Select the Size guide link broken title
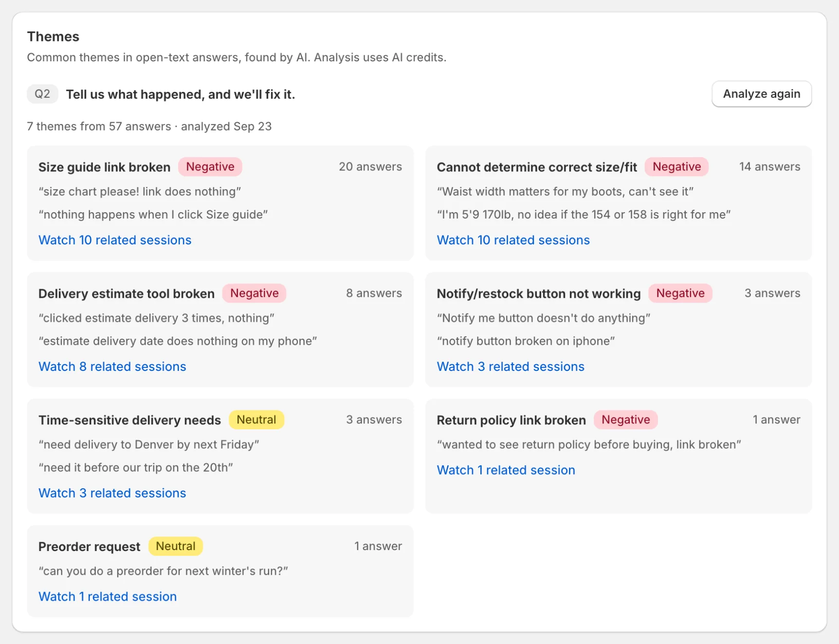This screenshot has height=644, width=839. click(x=105, y=167)
